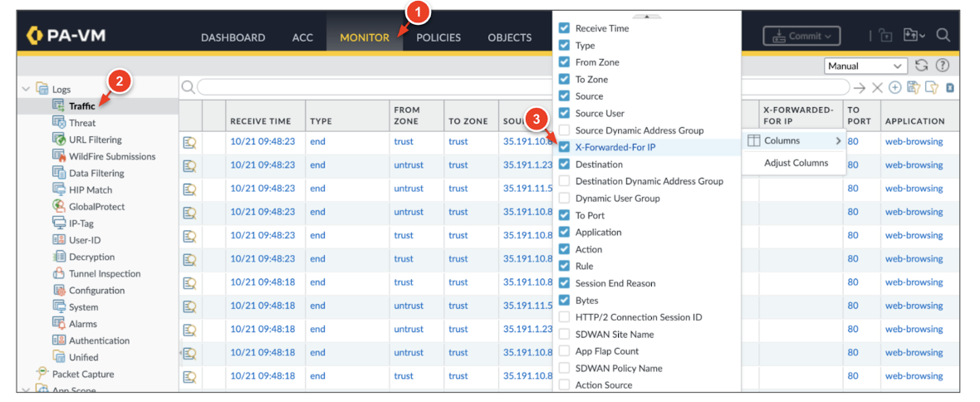Click the export to CSV icon

950,88
